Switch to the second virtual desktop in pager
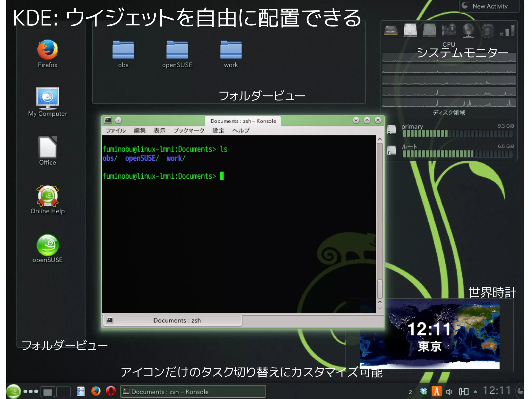 [x=63, y=391]
